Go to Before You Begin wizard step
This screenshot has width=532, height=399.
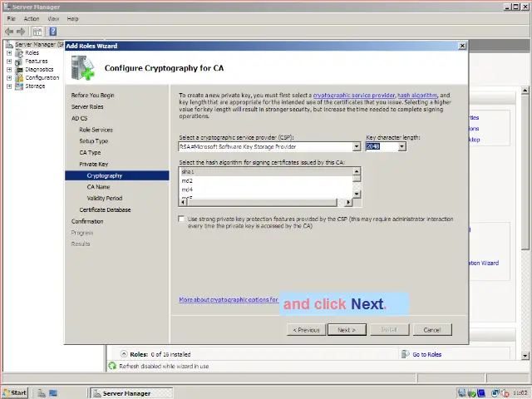(92, 96)
